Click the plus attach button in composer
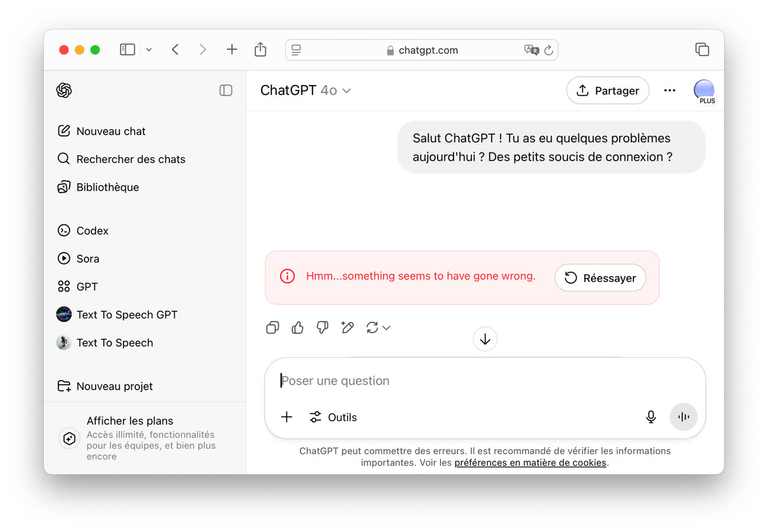768x532 pixels. click(x=287, y=417)
